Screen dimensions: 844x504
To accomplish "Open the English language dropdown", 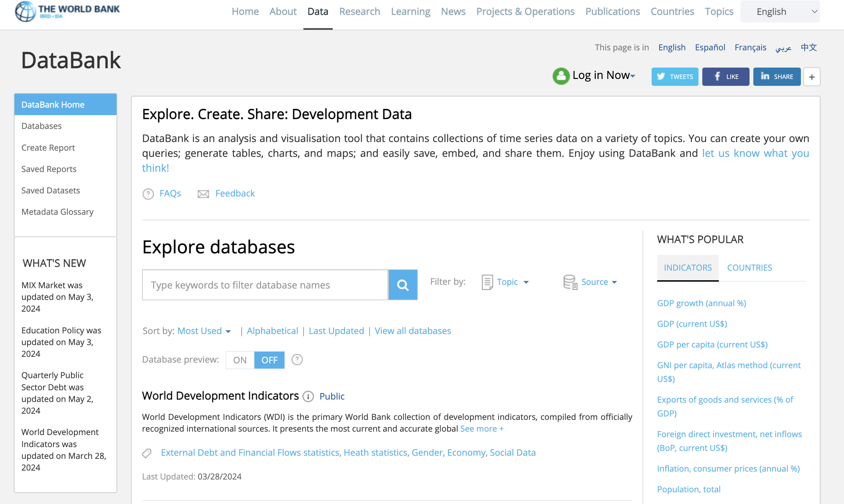I will pos(780,11).
